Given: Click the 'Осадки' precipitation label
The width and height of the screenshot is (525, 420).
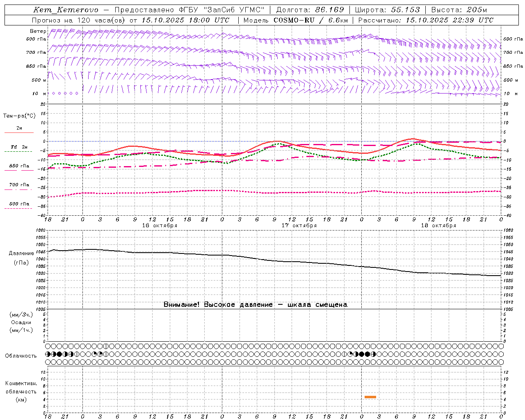Looking at the screenshot, I should point(21,322).
